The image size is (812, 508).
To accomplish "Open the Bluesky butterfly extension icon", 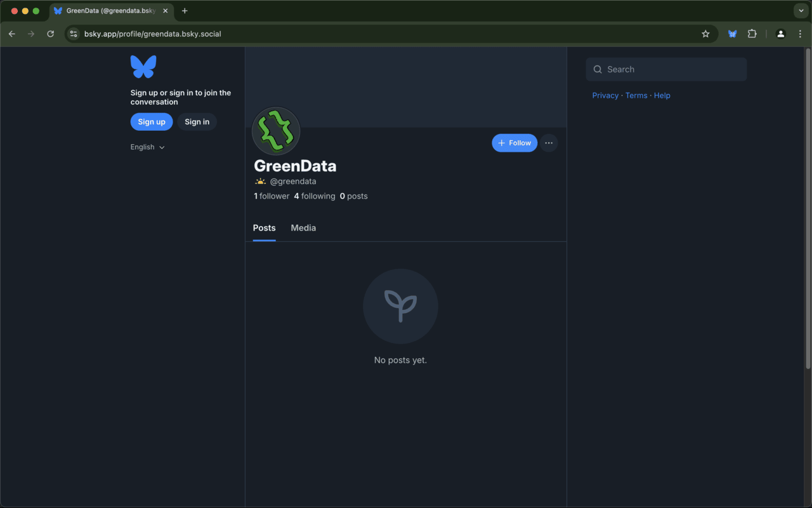I will coord(732,34).
